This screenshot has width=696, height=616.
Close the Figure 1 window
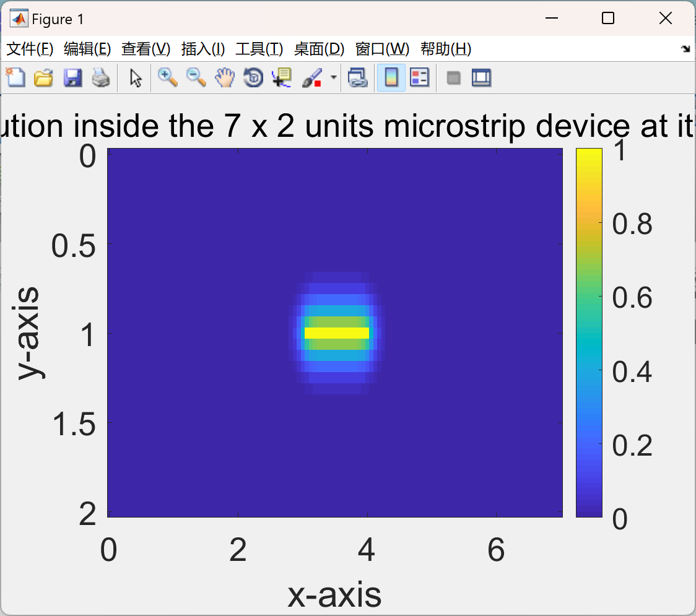[x=666, y=18]
